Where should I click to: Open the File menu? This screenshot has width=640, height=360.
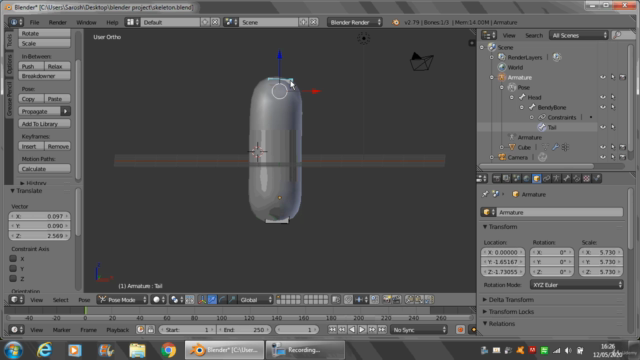[x=35, y=22]
